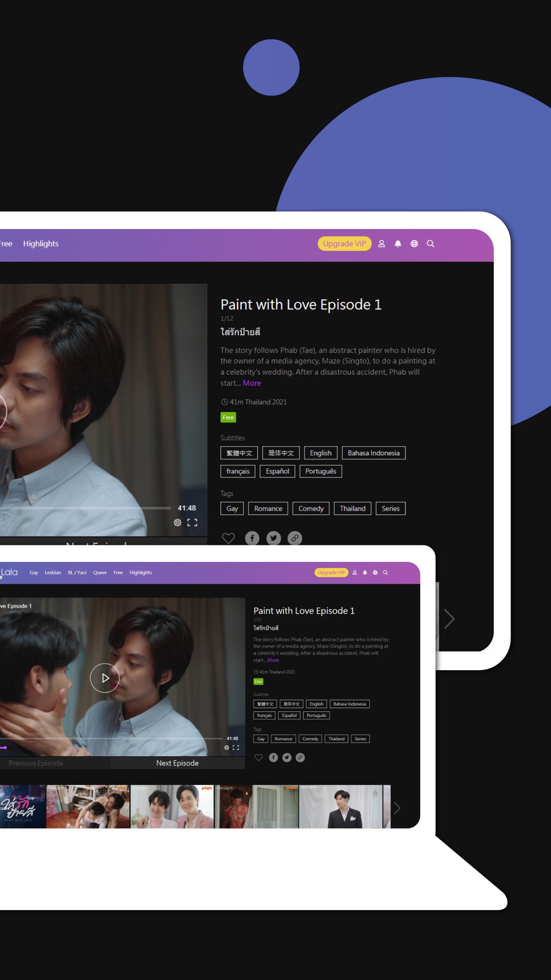Open Queer menu in laptop window
The width and height of the screenshot is (551, 980).
tap(100, 573)
